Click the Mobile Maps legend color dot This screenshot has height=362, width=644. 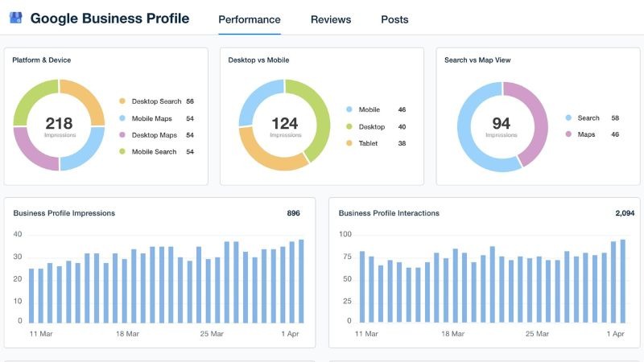122,118
